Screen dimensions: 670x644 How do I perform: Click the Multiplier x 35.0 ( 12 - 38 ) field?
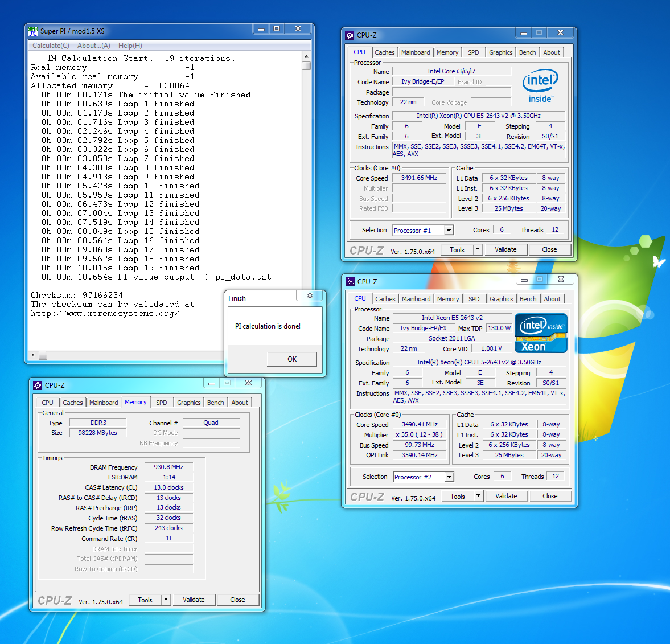pyautogui.click(x=419, y=434)
